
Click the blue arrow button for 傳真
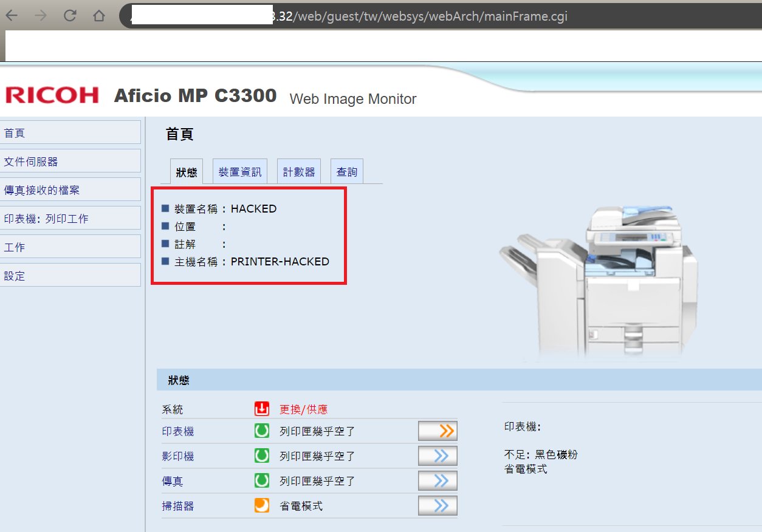pyautogui.click(x=438, y=481)
